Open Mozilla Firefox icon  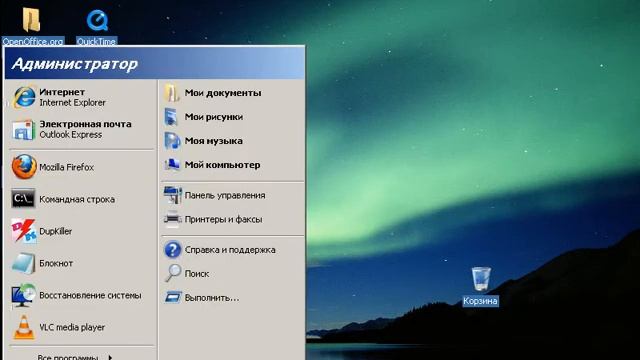[x=24, y=167]
